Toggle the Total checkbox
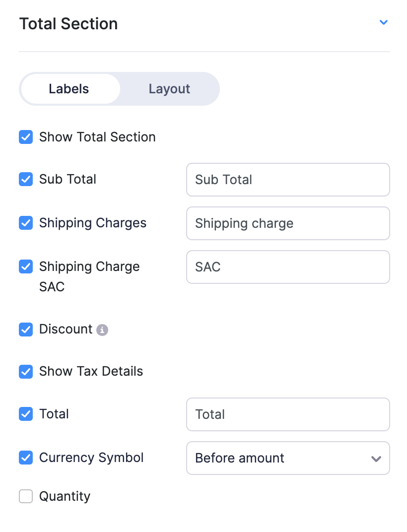The image size is (407, 532). pyautogui.click(x=26, y=414)
